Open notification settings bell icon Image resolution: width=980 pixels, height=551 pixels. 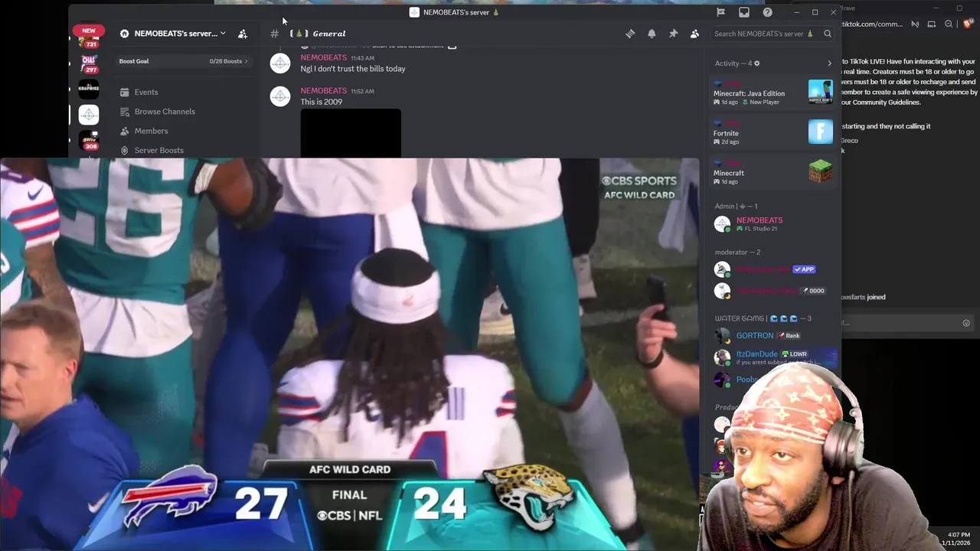pyautogui.click(x=652, y=34)
